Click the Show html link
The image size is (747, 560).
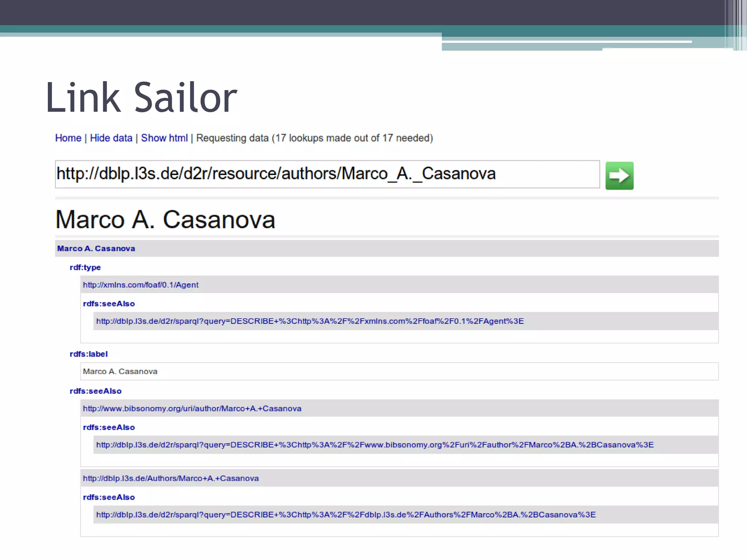165,138
